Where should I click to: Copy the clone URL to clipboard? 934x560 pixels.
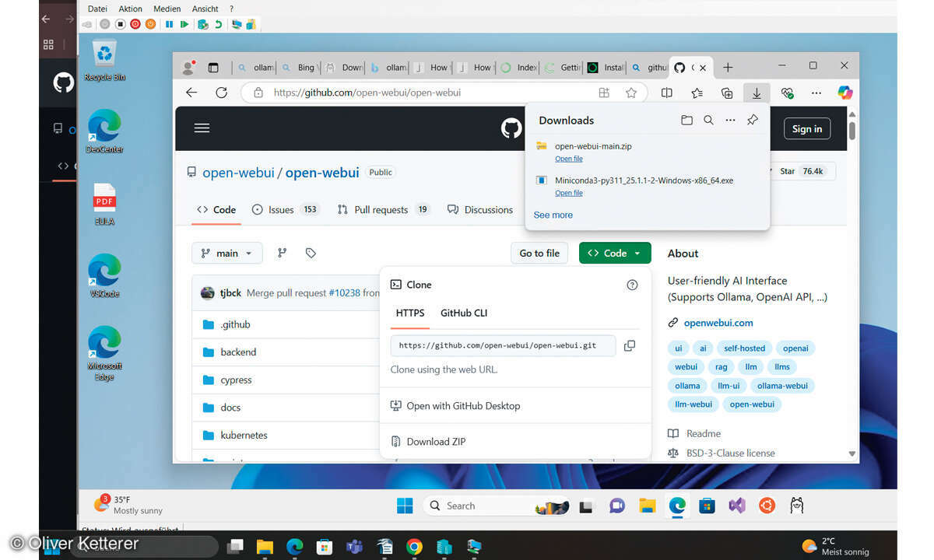point(630,345)
